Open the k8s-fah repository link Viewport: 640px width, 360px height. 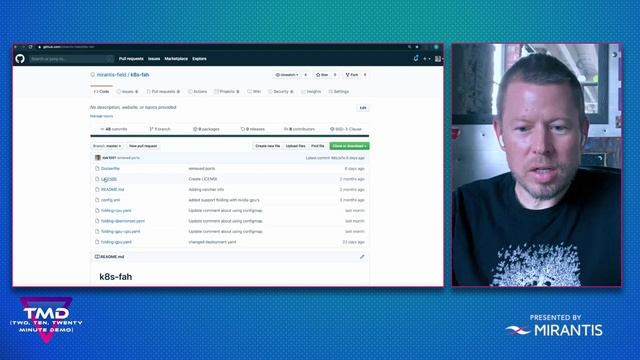point(140,75)
